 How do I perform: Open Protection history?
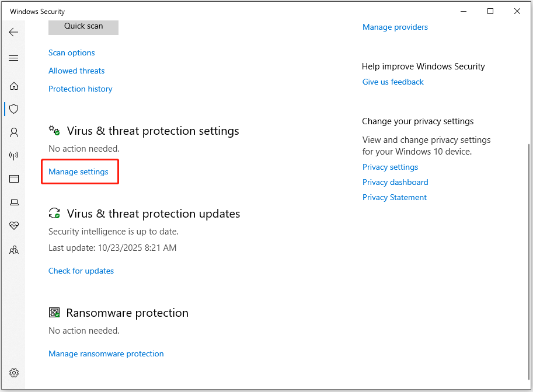tap(80, 89)
